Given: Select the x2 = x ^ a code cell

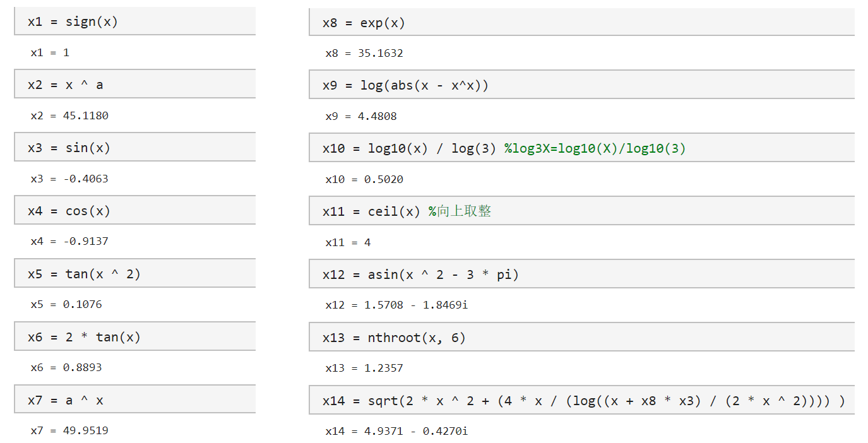Looking at the screenshot, I should coord(134,84).
